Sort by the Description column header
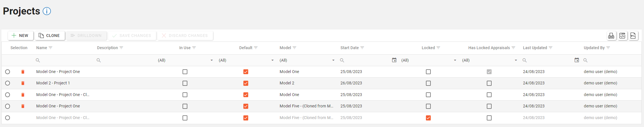This screenshot has width=644, height=127. [x=107, y=48]
